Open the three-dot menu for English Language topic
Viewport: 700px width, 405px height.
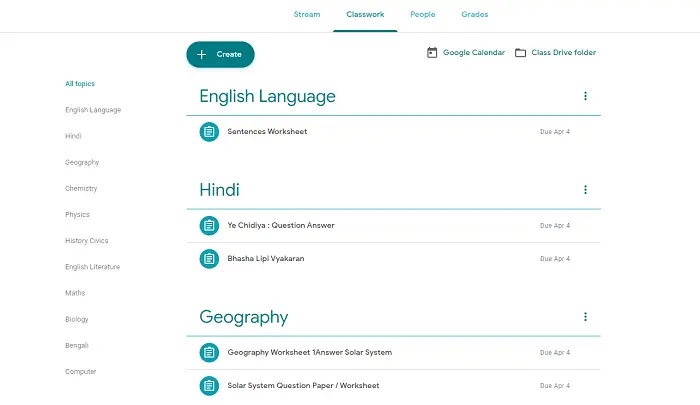[x=585, y=96]
